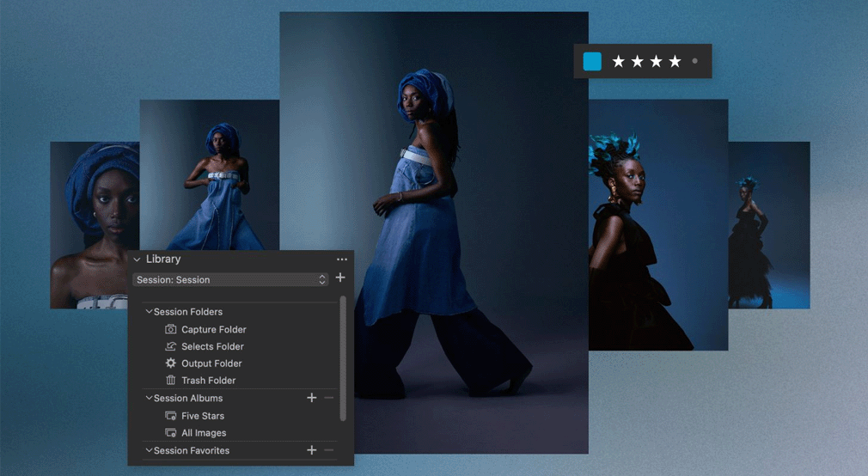This screenshot has height=476, width=868.
Task: Click the Output Folder gear icon
Action: (x=170, y=363)
